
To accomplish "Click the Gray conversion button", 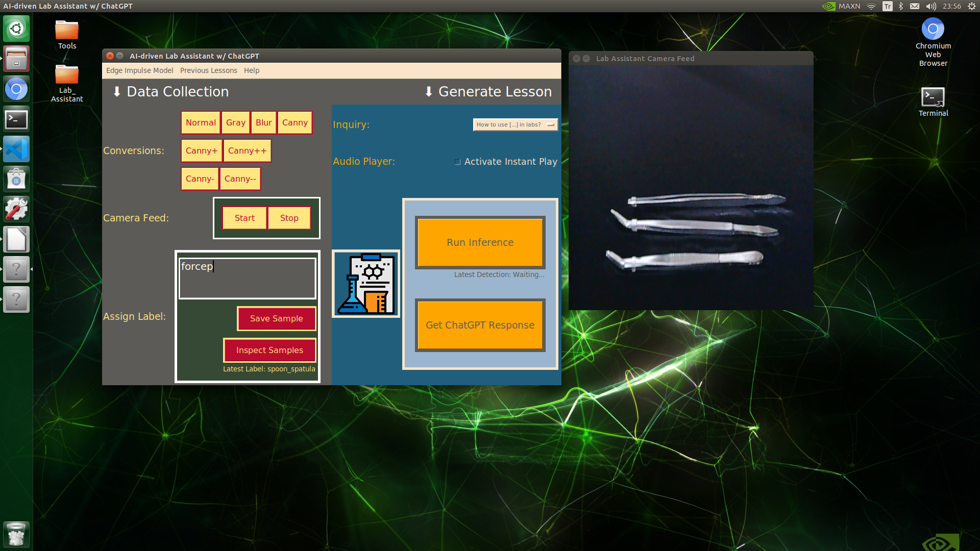I will click(x=235, y=122).
